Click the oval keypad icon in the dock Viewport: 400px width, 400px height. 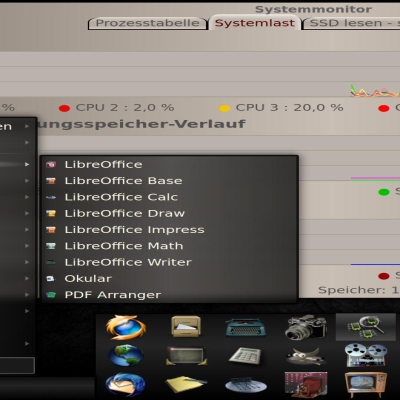point(246,386)
